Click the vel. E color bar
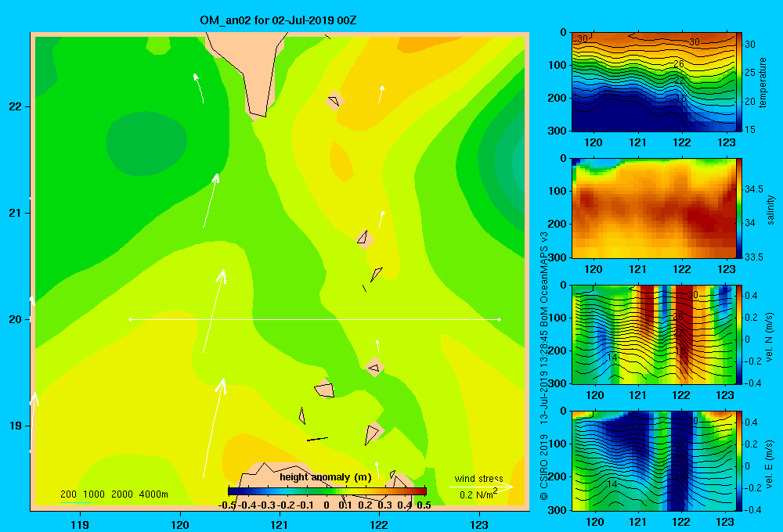This screenshot has width=783, height=532. point(739,461)
